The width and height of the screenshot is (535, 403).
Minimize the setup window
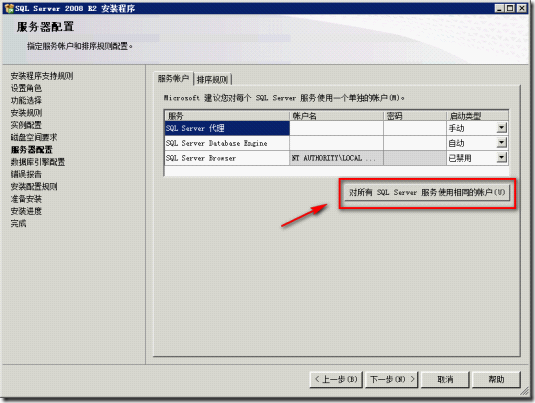[x=500, y=8]
